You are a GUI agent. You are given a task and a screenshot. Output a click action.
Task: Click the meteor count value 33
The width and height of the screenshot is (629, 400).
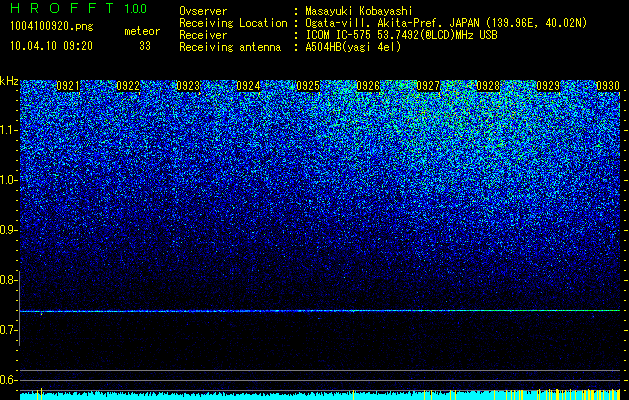click(145, 46)
